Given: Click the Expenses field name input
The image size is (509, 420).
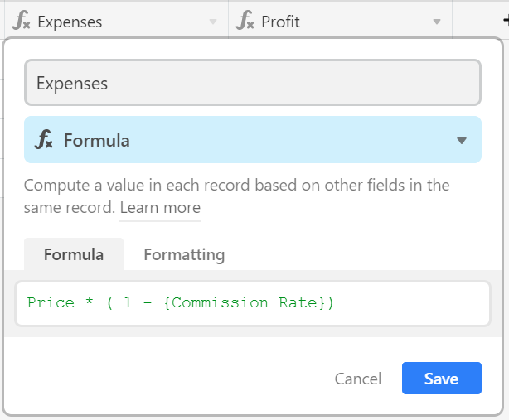Looking at the screenshot, I should (253, 83).
